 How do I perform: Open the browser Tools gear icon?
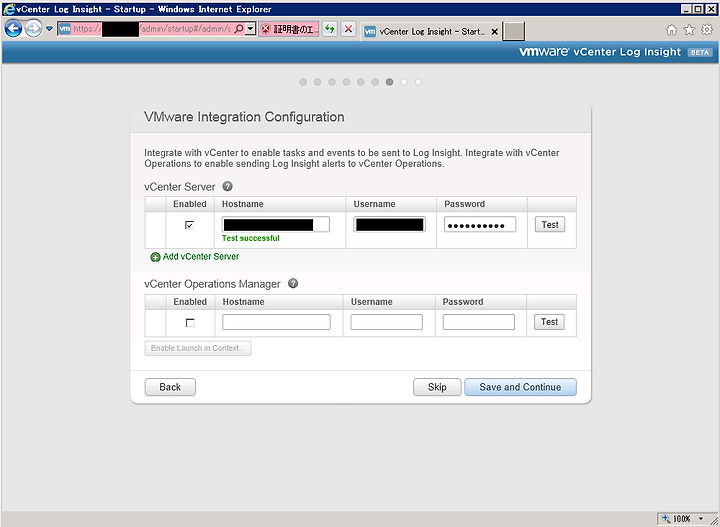707,30
